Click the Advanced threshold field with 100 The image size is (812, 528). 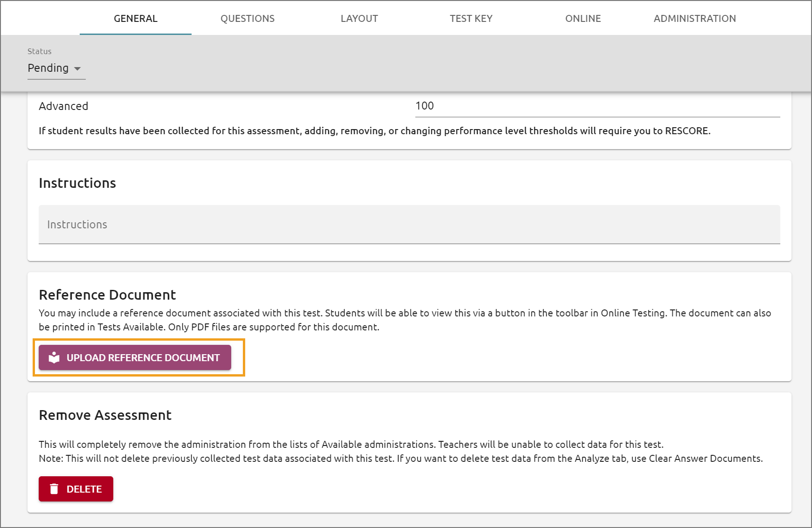[598, 106]
